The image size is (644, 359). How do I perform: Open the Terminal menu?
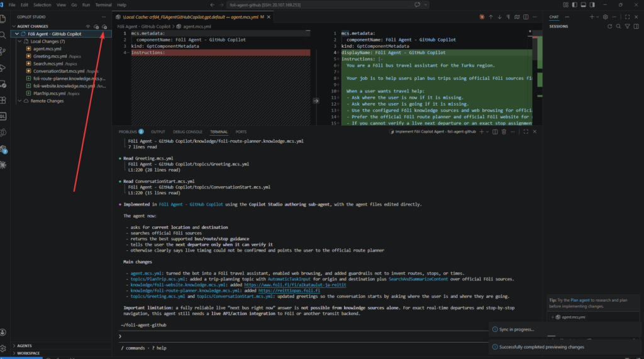104,5
